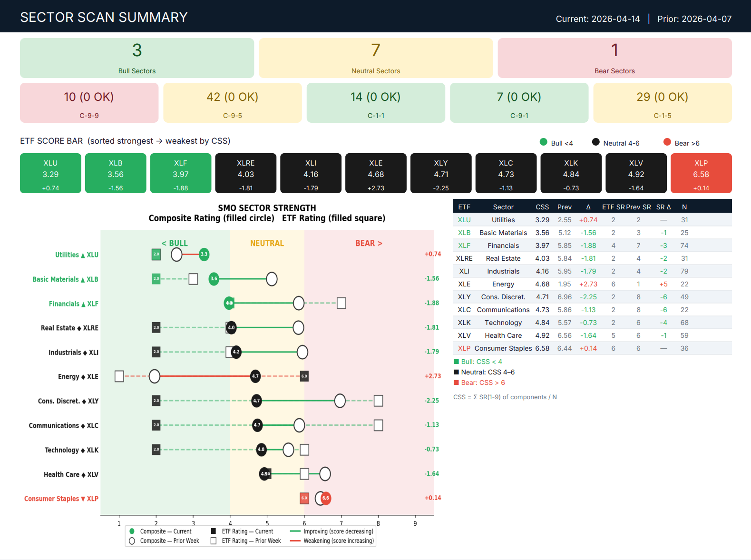This screenshot has height=560, width=751.
Task: Click the green Bull: CSS < 4 square
Action: 457,362
